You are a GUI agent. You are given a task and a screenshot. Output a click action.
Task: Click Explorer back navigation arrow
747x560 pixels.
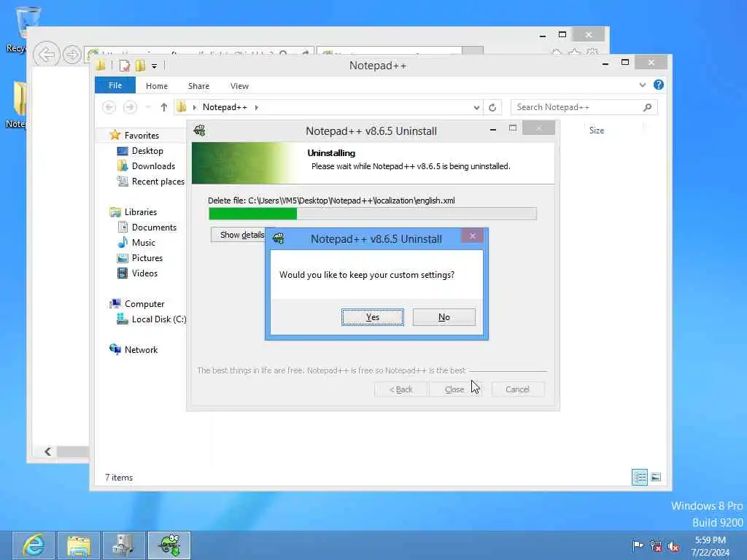pyautogui.click(x=109, y=107)
